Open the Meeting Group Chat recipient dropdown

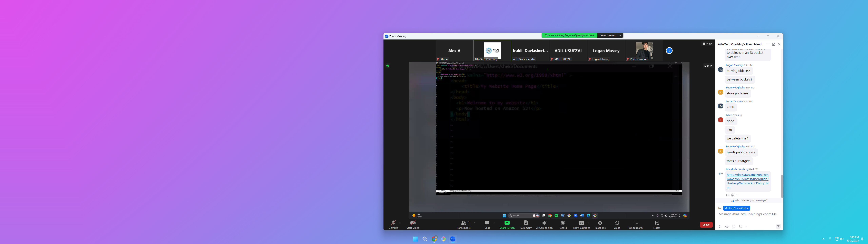tap(737, 208)
